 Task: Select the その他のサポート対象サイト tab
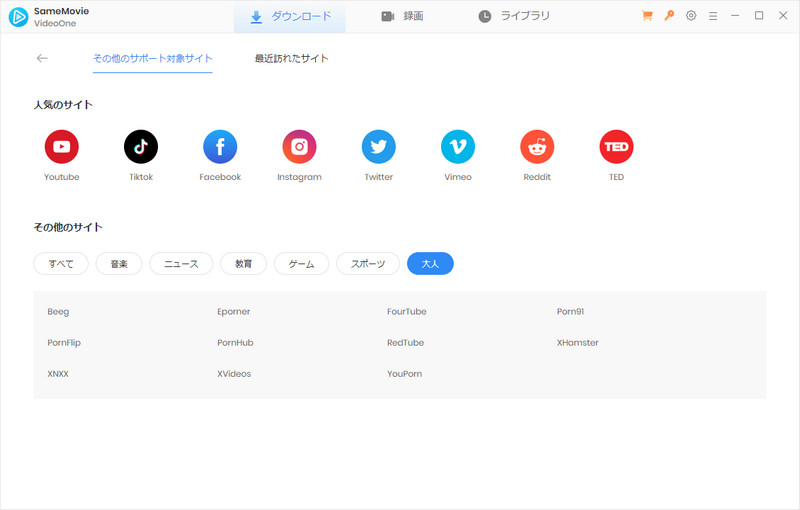[153, 59]
